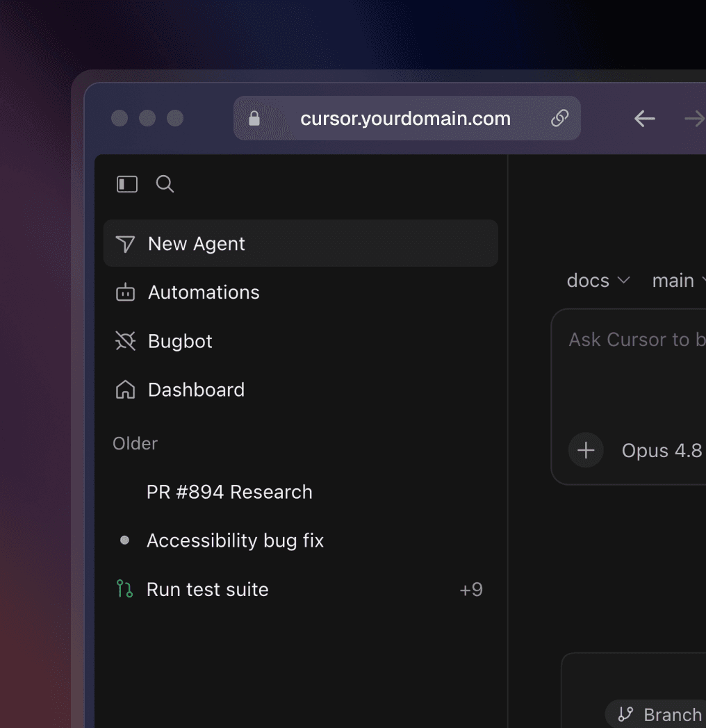Click the cursor.yourdomain.com address bar

[x=407, y=118]
